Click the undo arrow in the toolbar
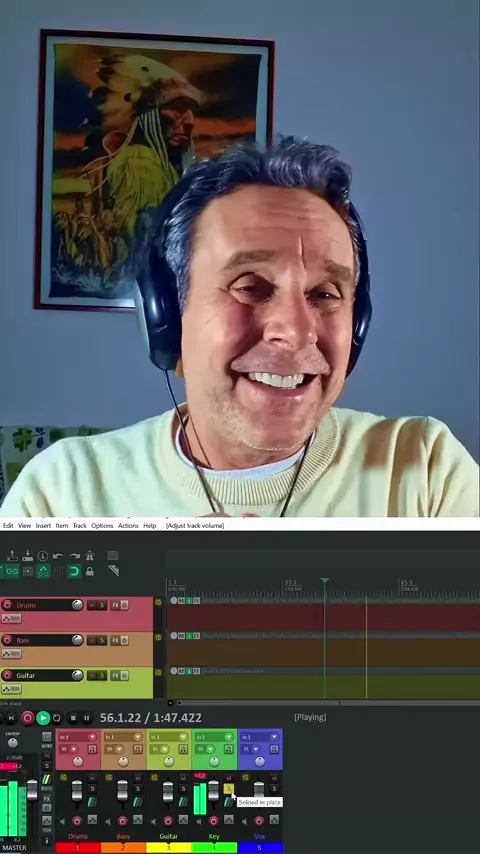The height and width of the screenshot is (854, 480). point(58,556)
